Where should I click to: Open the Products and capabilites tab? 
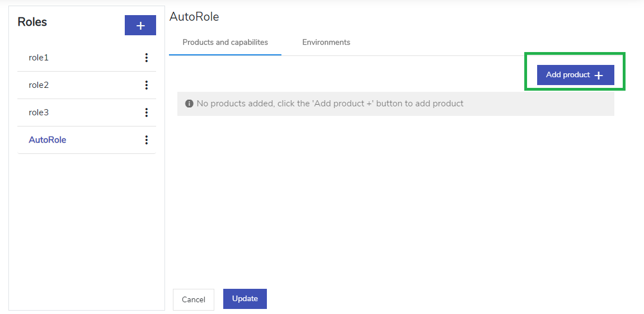pos(225,43)
